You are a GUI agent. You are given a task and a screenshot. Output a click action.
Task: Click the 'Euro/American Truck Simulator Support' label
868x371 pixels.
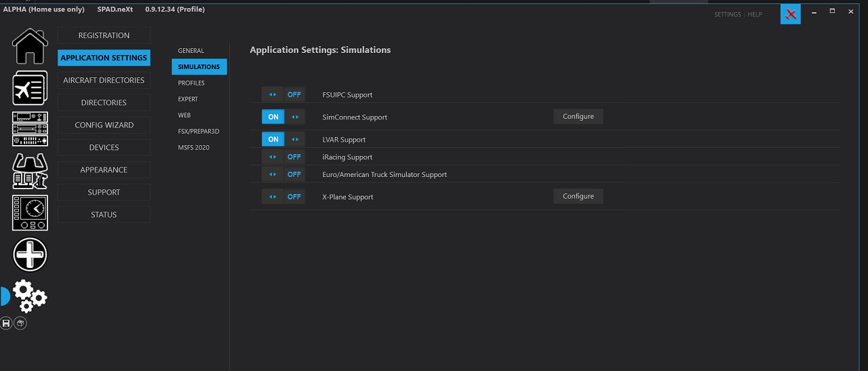[384, 175]
